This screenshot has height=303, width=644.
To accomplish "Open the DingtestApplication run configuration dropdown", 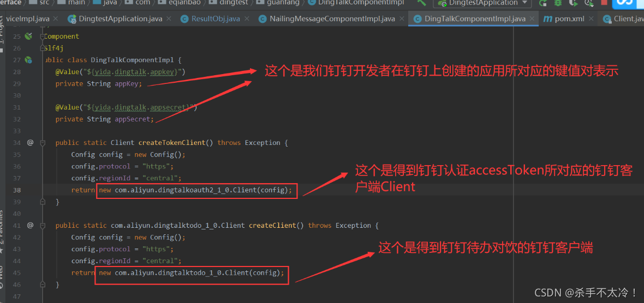I will tap(482, 3).
